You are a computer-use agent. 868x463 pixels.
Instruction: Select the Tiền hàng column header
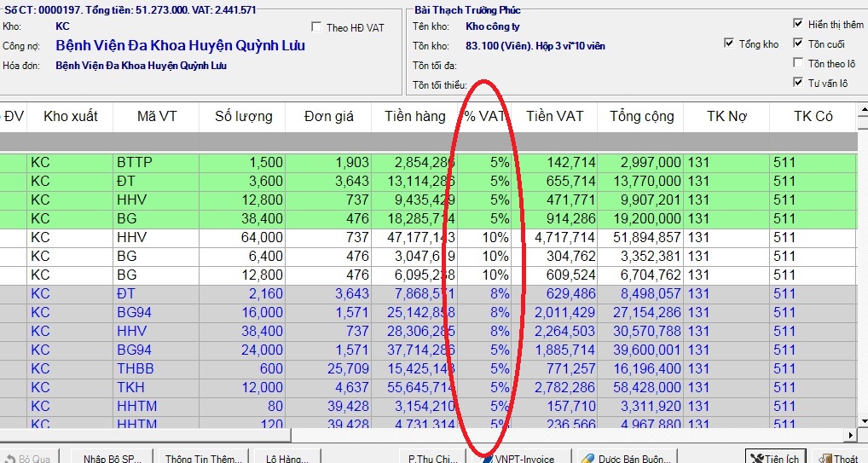(414, 116)
